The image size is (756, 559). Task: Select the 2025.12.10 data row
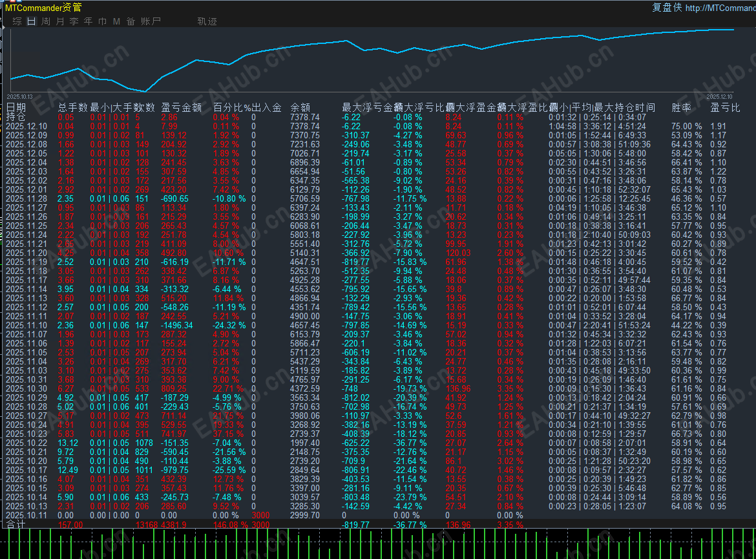click(26, 126)
